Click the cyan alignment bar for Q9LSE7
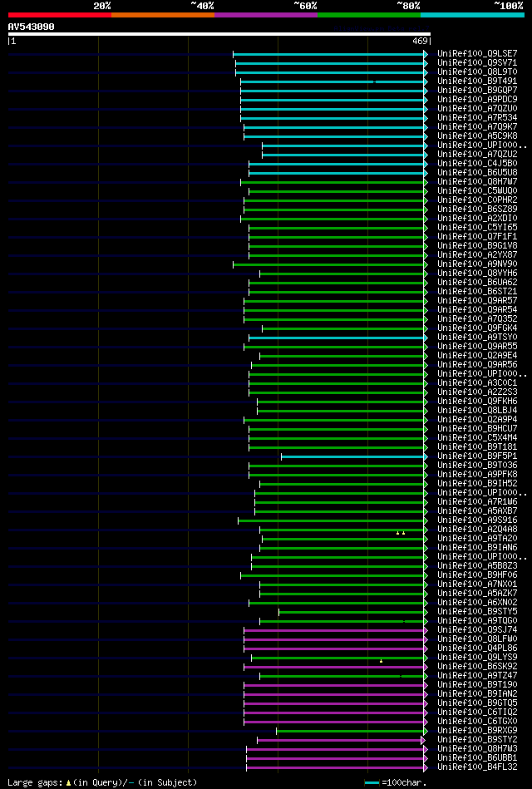Image resolution: width=532 pixels, height=789 pixels. tap(330, 54)
